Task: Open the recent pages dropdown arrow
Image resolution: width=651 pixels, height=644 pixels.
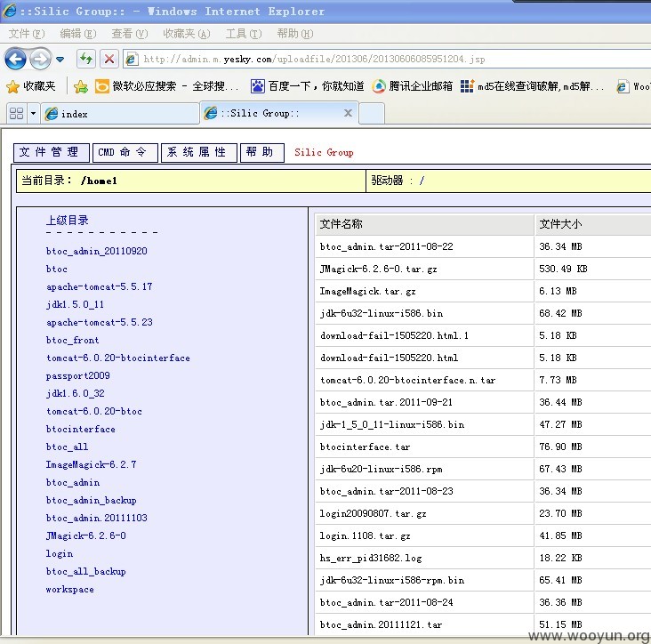Action: 60,60
